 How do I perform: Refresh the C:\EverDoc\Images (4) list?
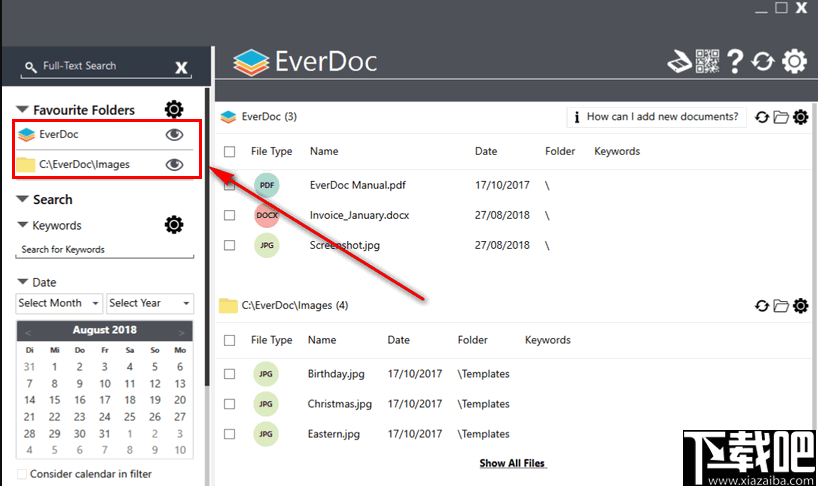(x=762, y=306)
